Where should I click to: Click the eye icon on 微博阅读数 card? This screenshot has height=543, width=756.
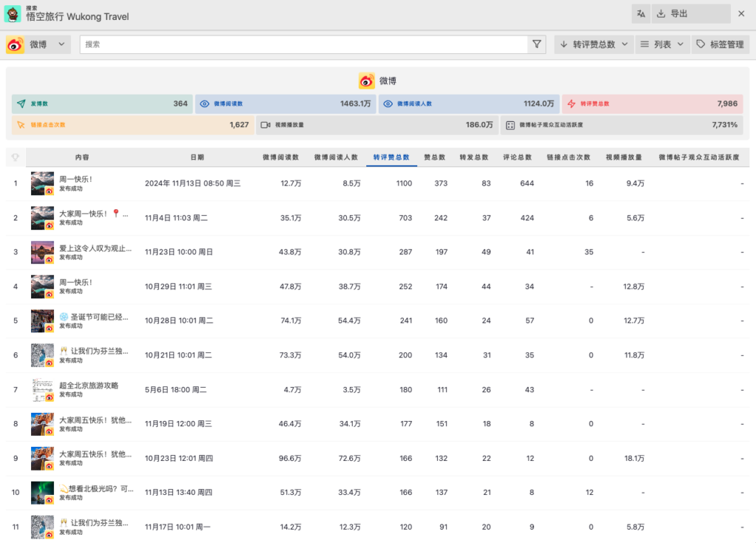coord(205,104)
